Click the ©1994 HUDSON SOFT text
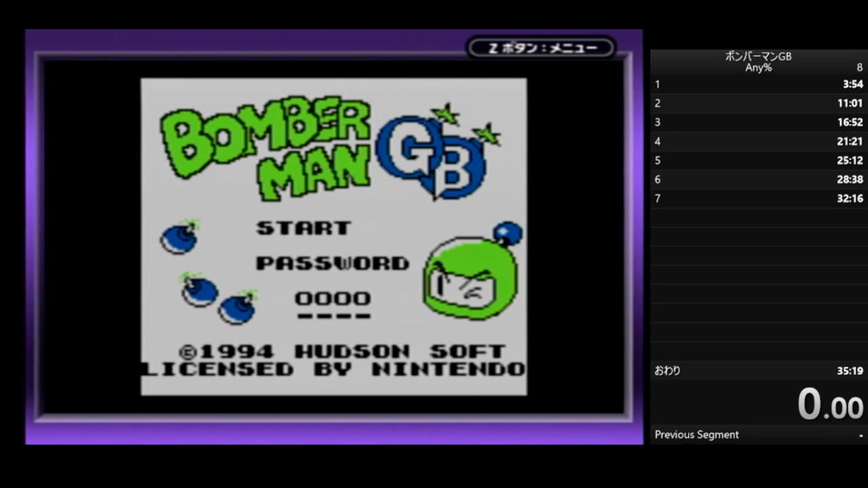 pyautogui.click(x=342, y=352)
